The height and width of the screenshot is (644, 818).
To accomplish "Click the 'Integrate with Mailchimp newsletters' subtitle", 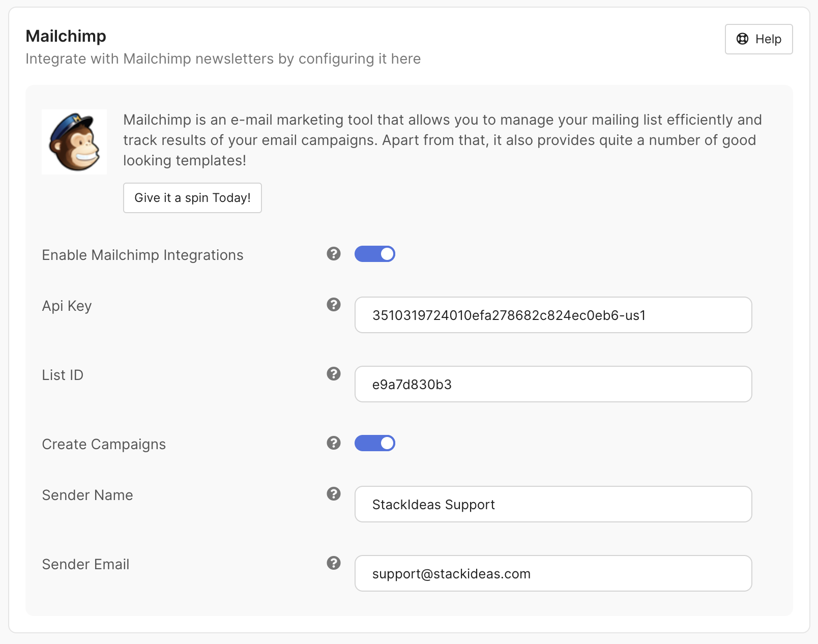I will coord(223,59).
